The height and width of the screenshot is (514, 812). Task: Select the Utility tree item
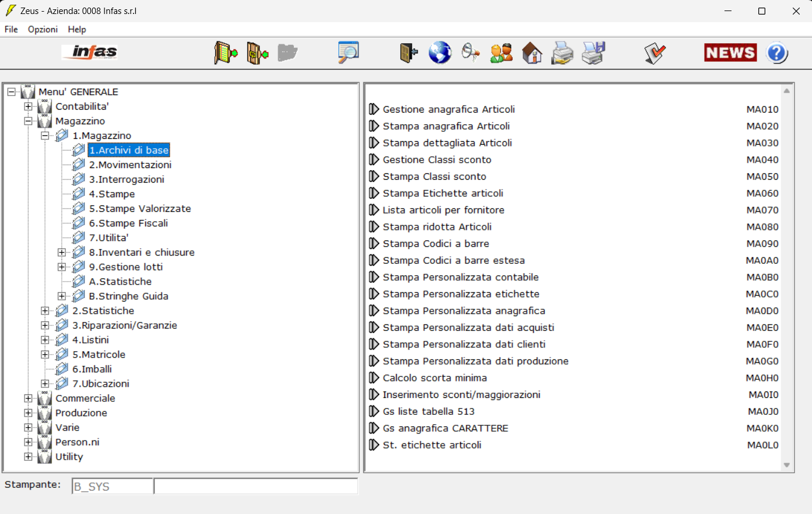pyautogui.click(x=69, y=456)
